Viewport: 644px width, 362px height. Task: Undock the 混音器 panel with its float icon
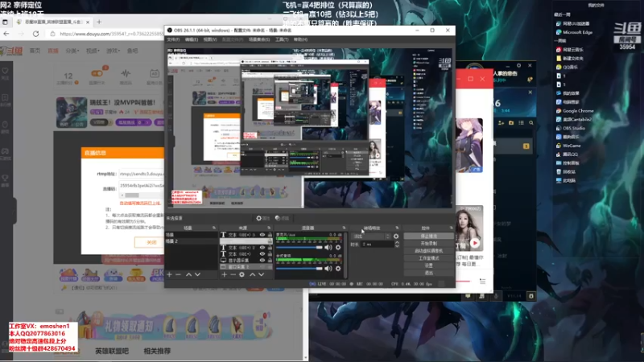pos(345,228)
